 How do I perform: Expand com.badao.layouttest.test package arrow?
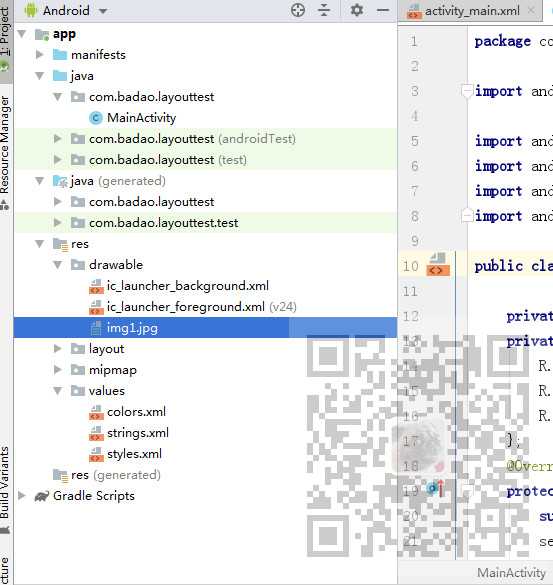click(57, 223)
